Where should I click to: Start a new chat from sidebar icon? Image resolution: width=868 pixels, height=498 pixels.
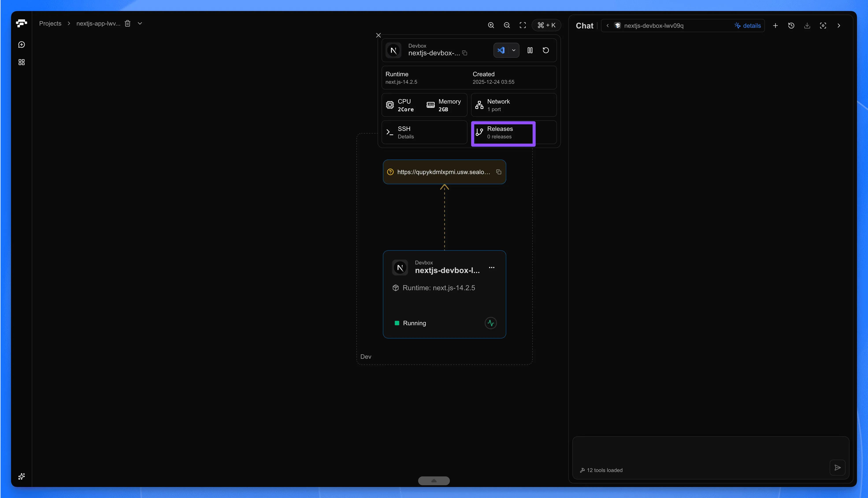(x=22, y=45)
